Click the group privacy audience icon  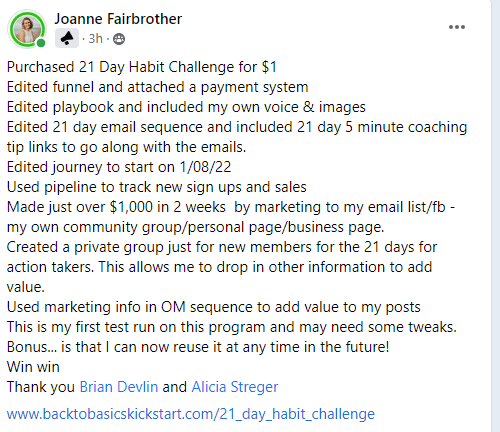(119, 39)
